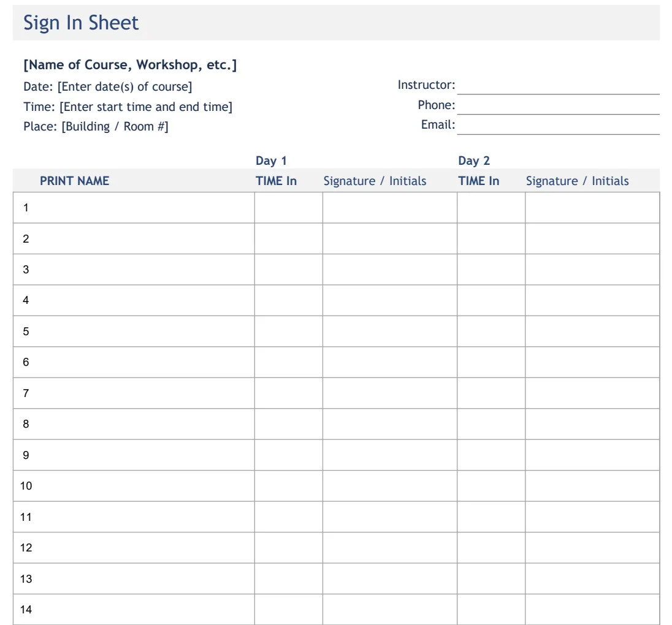Click the Phone blank line field
672x625 pixels.
[x=558, y=105]
